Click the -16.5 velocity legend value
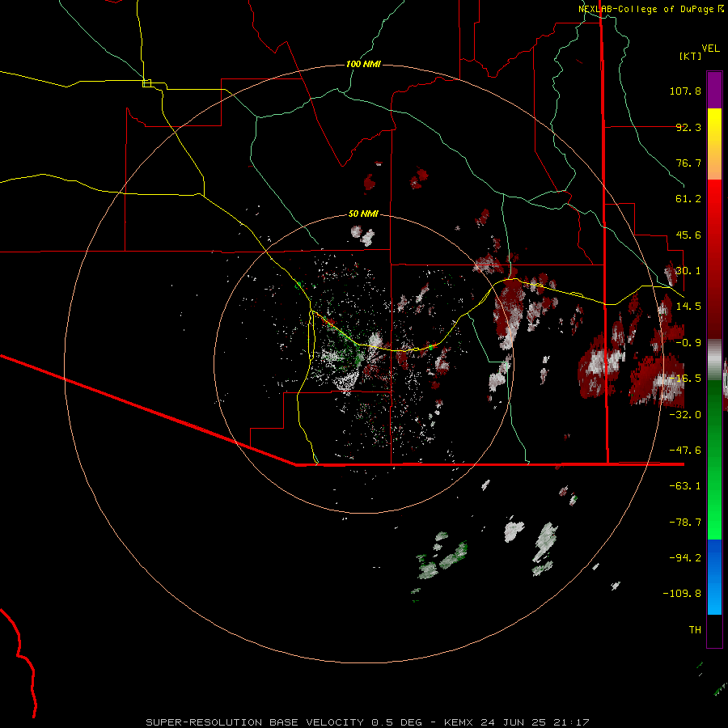The width and height of the screenshot is (728, 728). click(x=685, y=379)
